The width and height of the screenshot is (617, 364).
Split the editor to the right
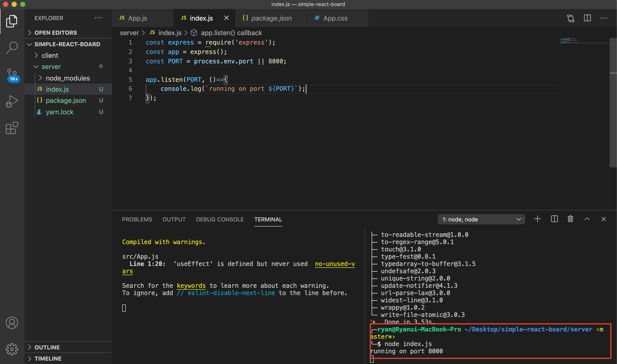pyautogui.click(x=587, y=18)
